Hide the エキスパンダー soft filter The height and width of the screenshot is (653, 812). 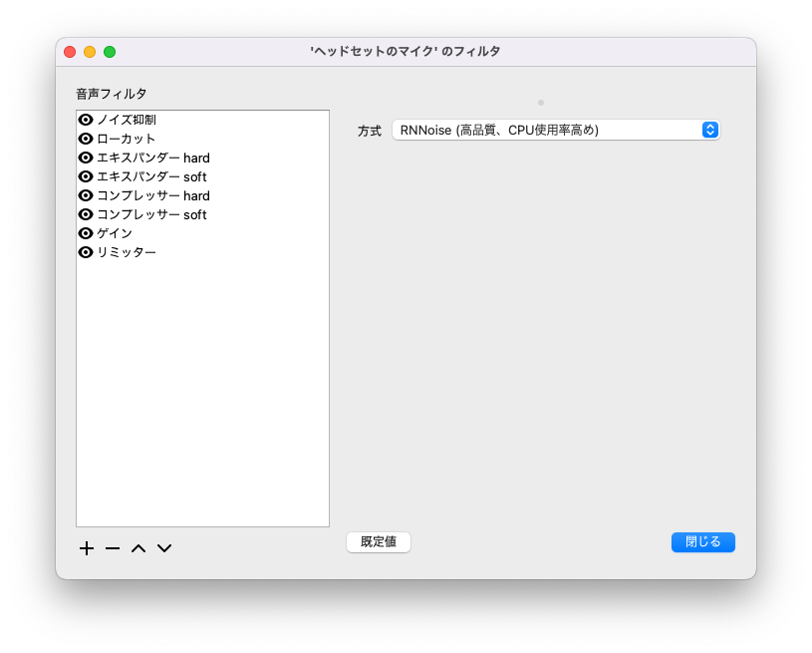(x=86, y=176)
